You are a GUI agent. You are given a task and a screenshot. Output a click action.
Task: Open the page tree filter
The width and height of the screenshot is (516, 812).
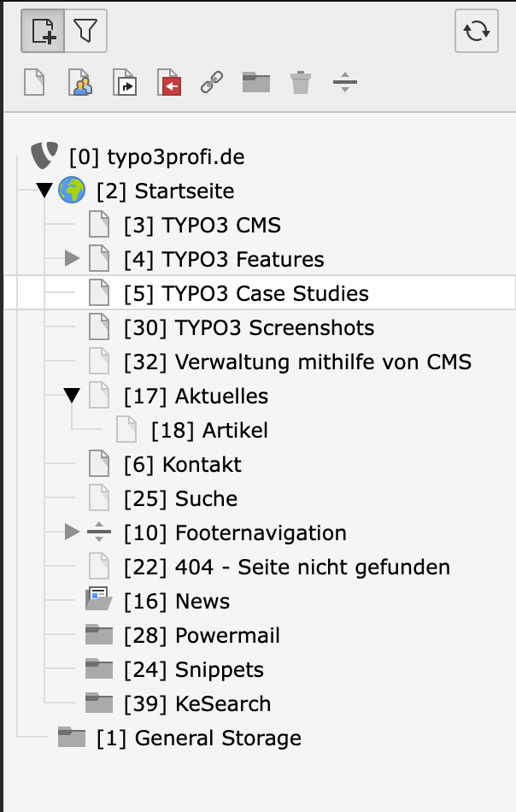pyautogui.click(x=86, y=31)
